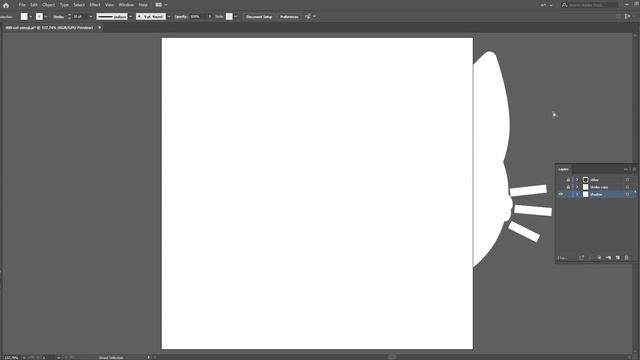Open the Help menu

143,5
